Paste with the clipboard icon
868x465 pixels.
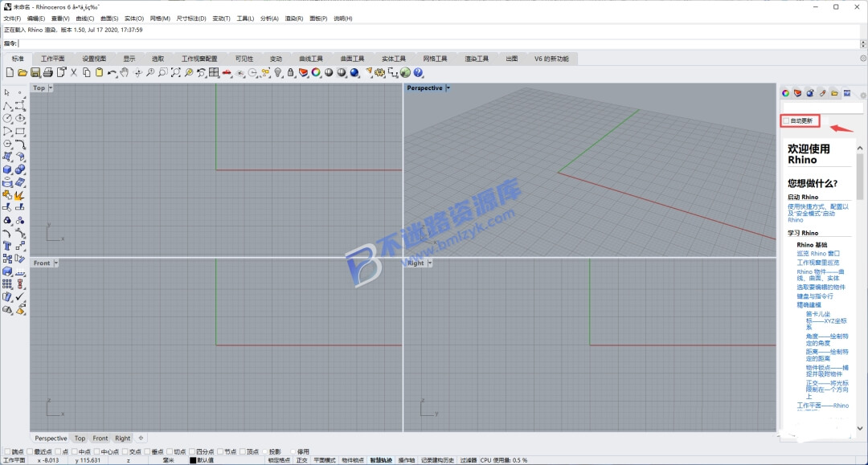point(99,72)
